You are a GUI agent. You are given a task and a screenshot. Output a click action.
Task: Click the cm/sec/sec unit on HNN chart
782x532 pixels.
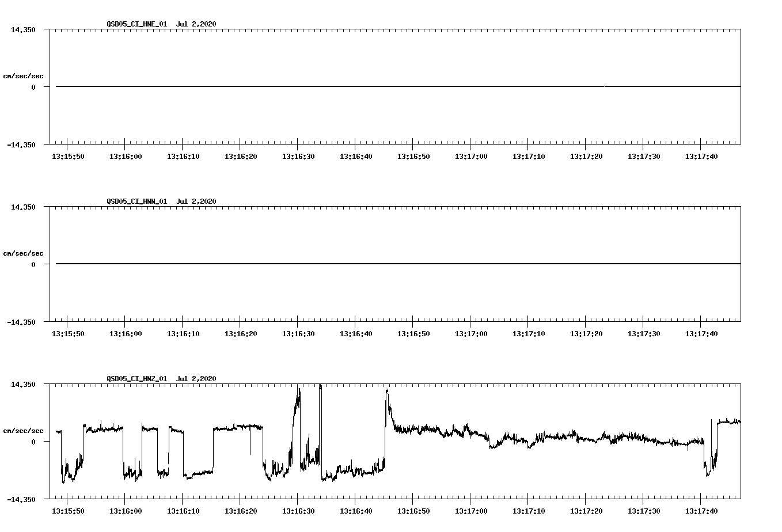[x=23, y=253]
